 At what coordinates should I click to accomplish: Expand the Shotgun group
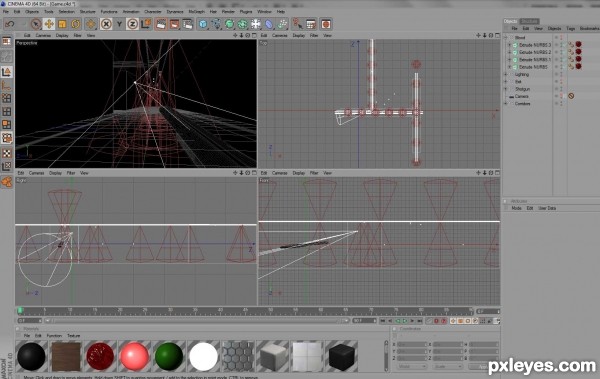pos(506,89)
